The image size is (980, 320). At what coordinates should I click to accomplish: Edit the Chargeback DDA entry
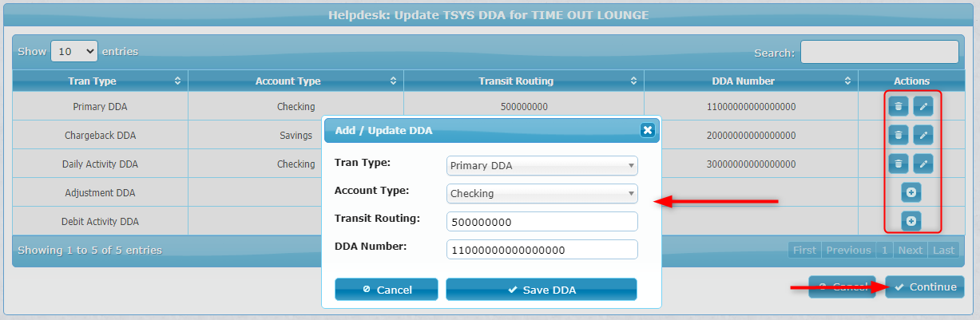point(923,135)
